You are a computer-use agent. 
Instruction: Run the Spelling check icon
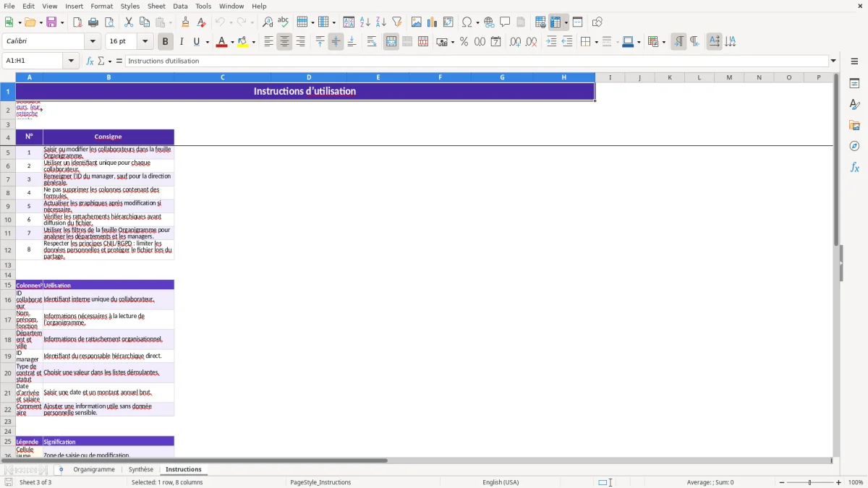283,22
